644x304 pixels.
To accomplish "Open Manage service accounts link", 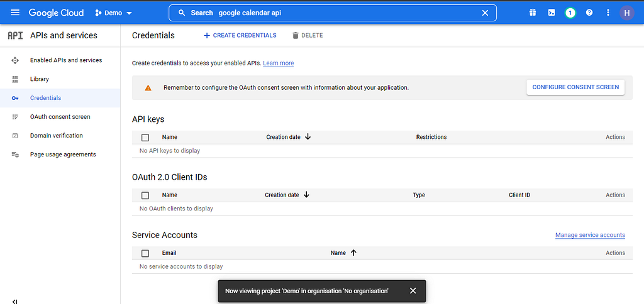I will pos(590,235).
